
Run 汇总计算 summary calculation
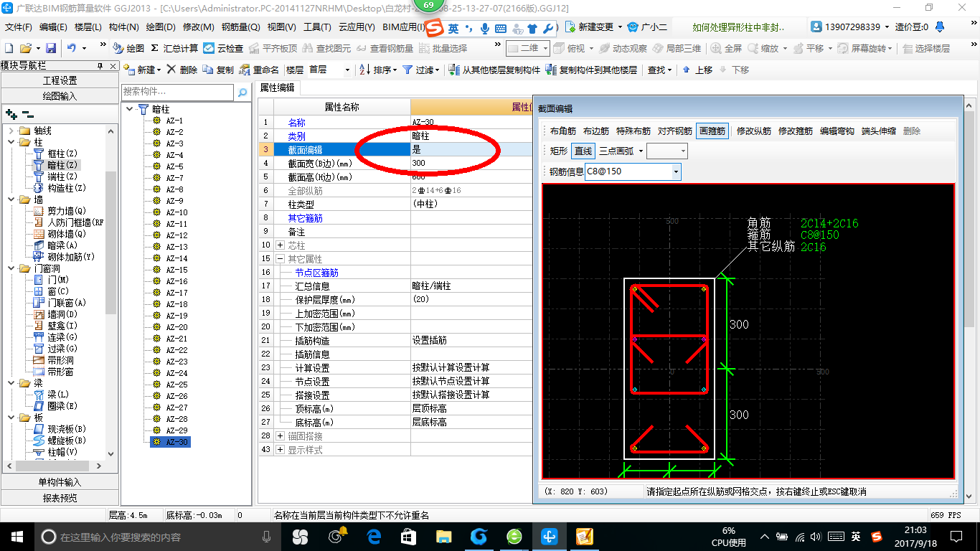pos(174,48)
